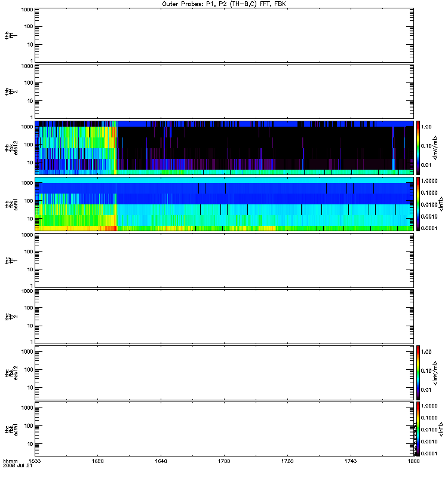Click the thb scm1 nT color bar
This screenshot has height=478, width=448.
[418, 204]
